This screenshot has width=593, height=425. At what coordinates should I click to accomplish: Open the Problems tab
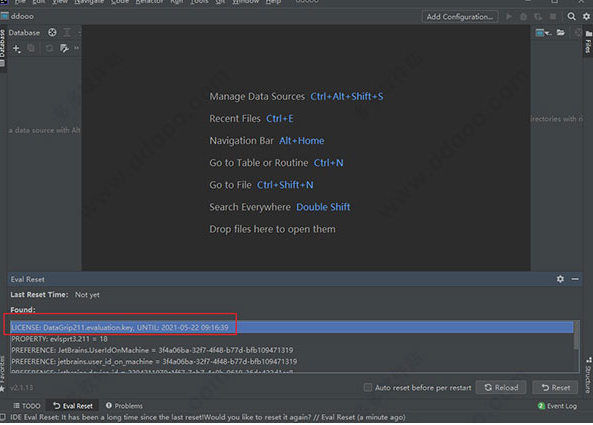pyautogui.click(x=124, y=406)
